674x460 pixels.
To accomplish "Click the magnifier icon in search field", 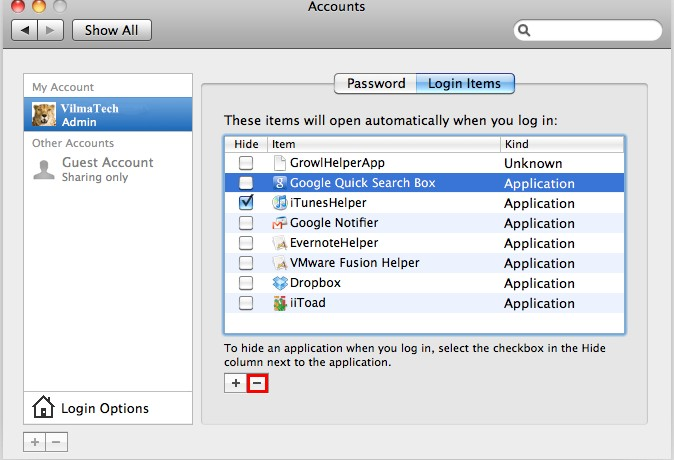I will pos(524,30).
